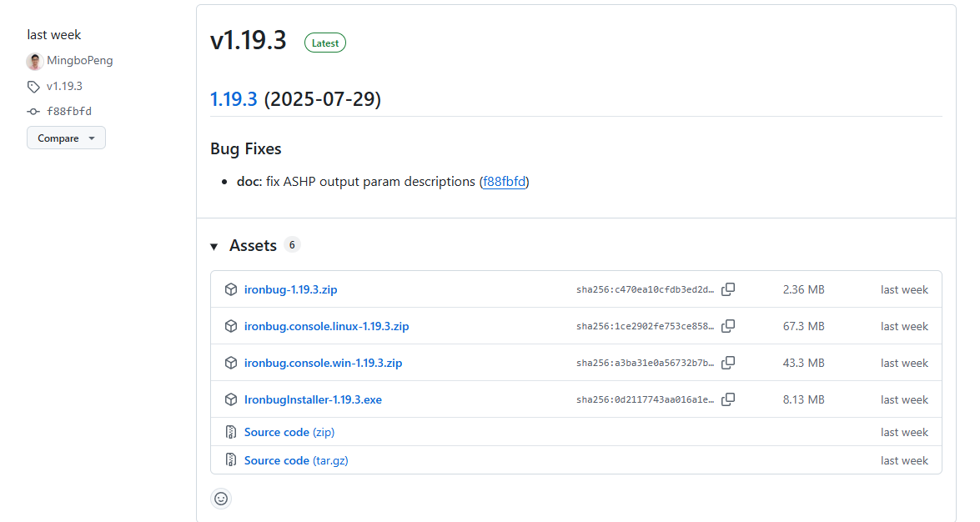Download IronbugInstaller-1.19.3.exe
980x522 pixels.
313,400
